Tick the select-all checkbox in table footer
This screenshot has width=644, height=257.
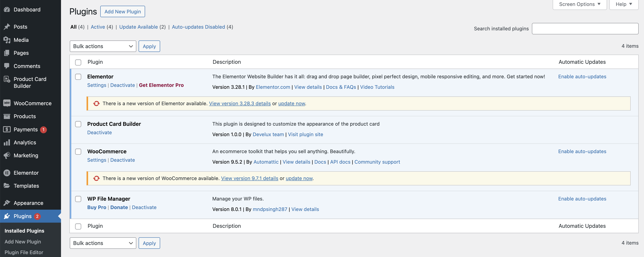pyautogui.click(x=78, y=226)
